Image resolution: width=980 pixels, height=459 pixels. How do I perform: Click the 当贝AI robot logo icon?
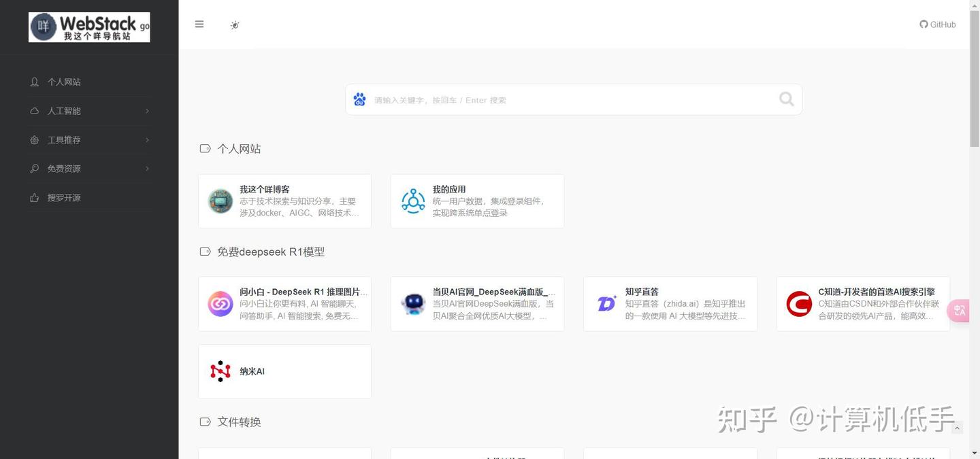coord(413,303)
